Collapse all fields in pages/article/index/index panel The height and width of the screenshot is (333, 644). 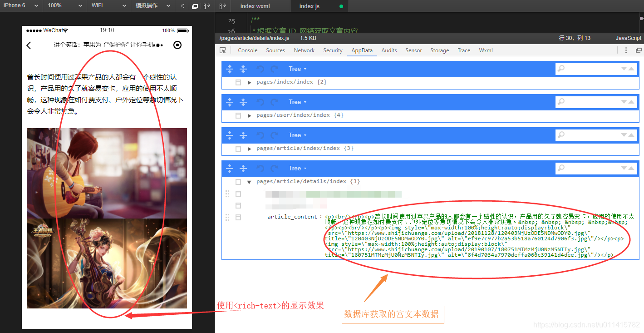pyautogui.click(x=243, y=135)
